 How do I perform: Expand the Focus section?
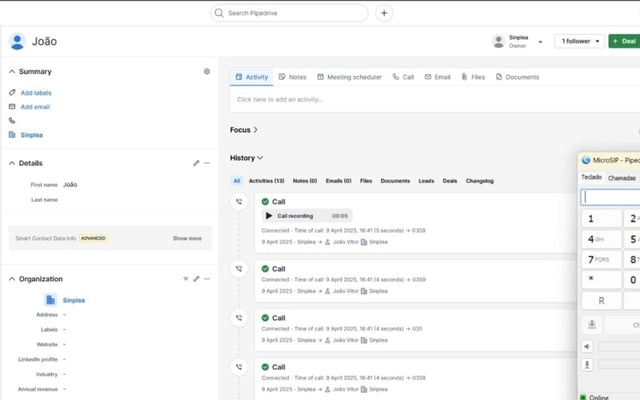click(244, 130)
